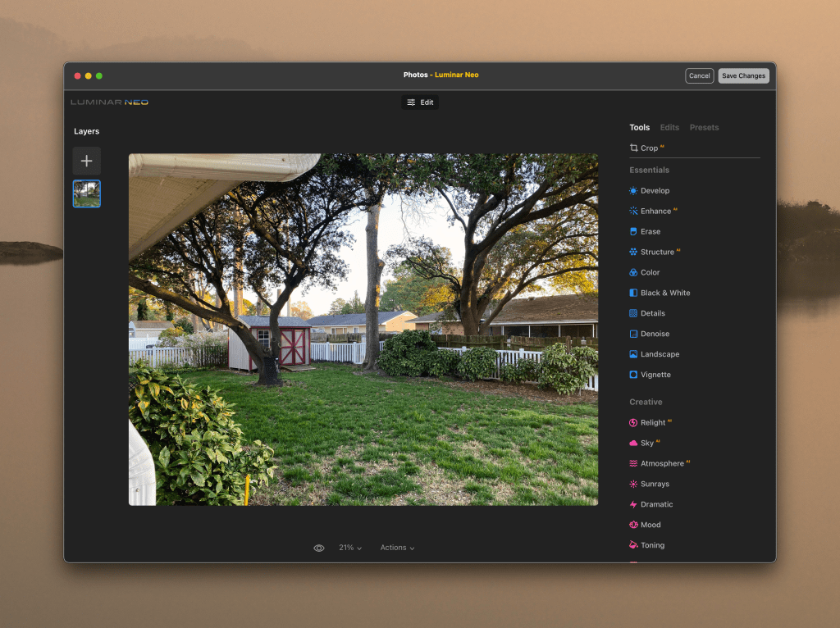This screenshot has height=628, width=840.
Task: Select the Develop tool
Action: (x=655, y=191)
